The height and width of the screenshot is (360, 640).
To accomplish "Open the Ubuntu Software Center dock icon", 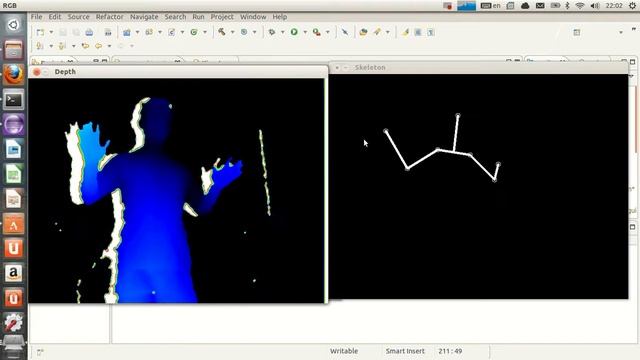I will click(x=13, y=223).
